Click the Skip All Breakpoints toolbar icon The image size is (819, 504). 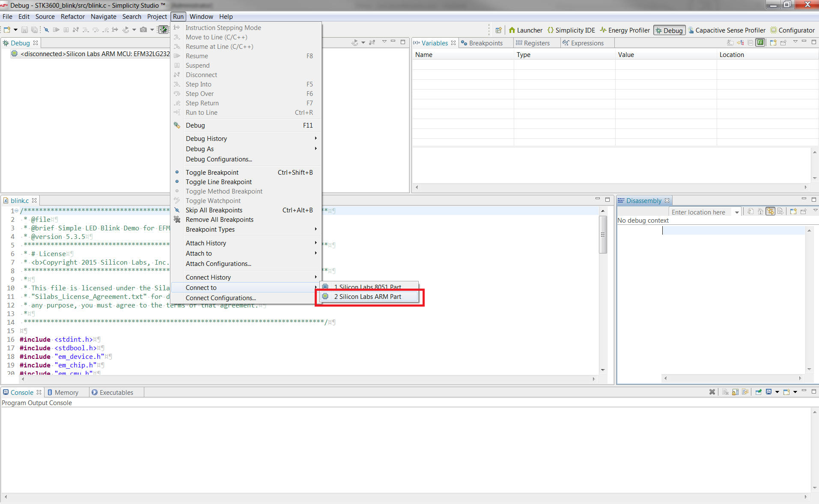coord(46,30)
